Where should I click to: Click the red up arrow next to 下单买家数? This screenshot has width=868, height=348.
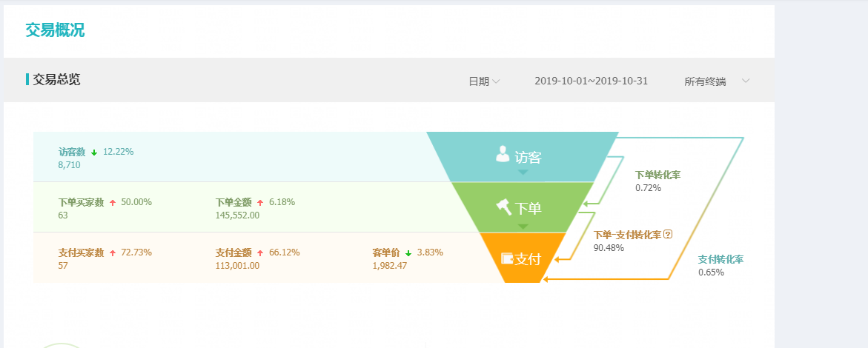click(113, 203)
